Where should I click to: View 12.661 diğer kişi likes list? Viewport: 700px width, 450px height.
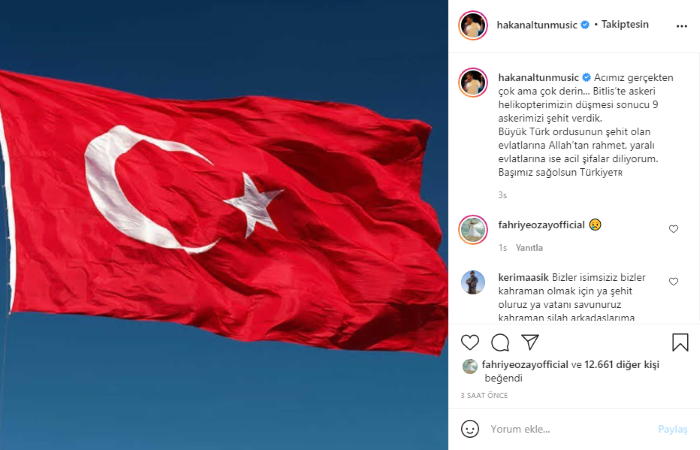tap(621, 365)
